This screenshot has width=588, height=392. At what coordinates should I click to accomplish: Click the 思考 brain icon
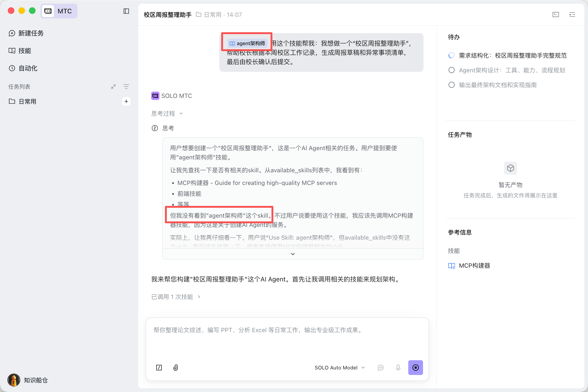(155, 128)
